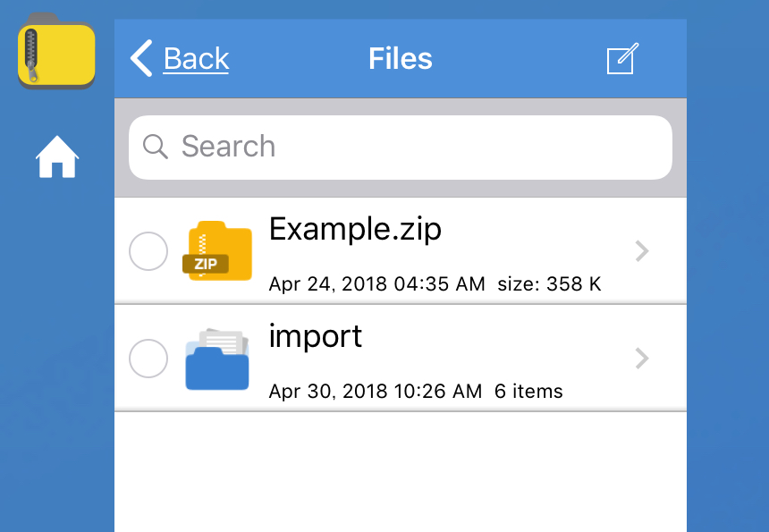The height and width of the screenshot is (532, 769).
Task: Open the edit pencil icon in header
Action: point(623,58)
